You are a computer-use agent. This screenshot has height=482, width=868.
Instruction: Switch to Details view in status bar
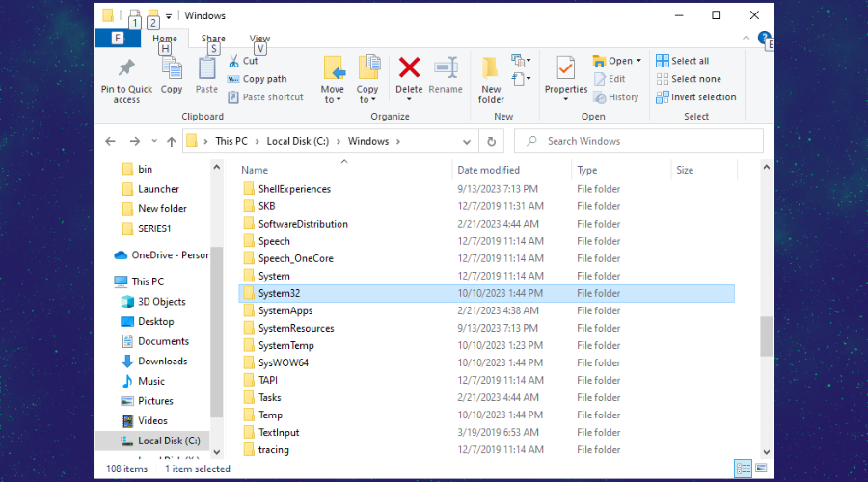[743, 469]
